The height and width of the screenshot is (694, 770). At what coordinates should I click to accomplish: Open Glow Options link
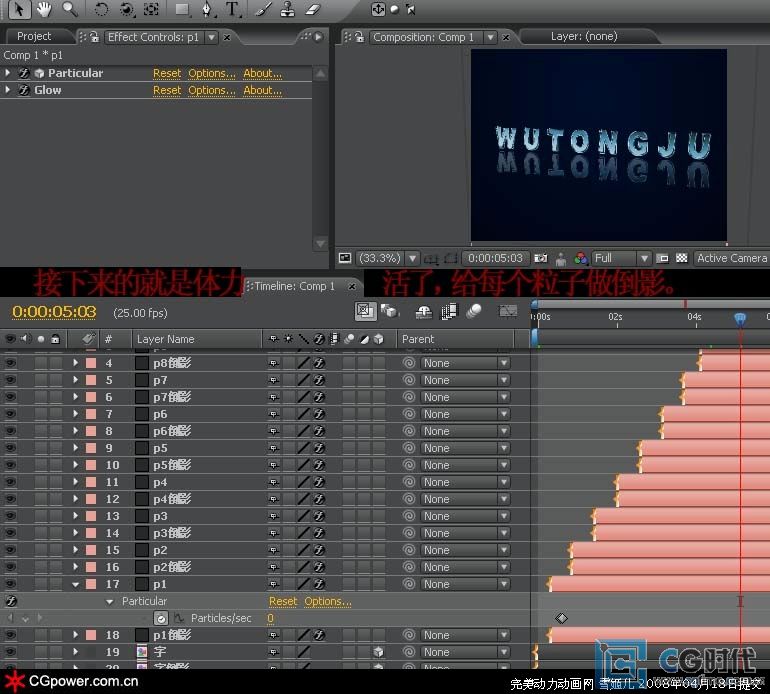212,90
